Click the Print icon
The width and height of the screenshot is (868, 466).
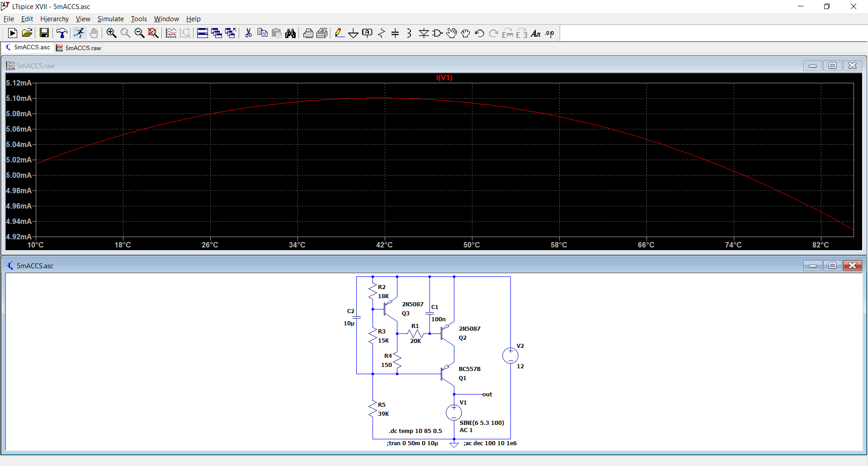pos(308,33)
